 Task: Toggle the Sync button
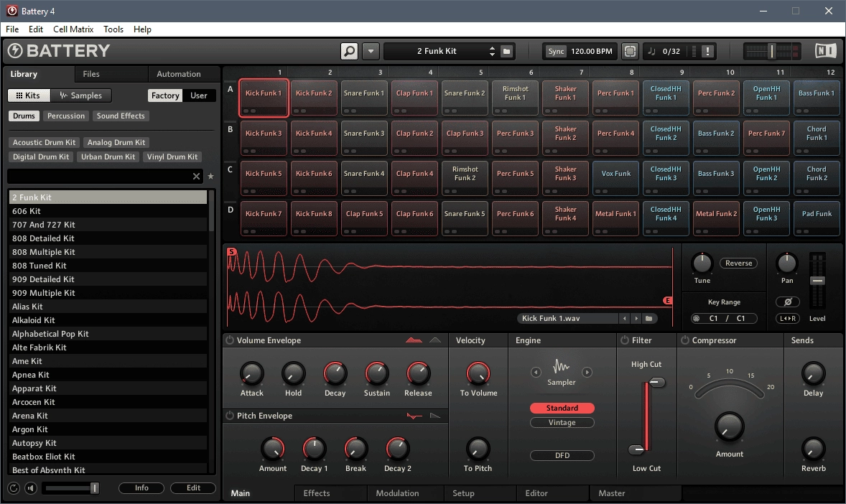pyautogui.click(x=556, y=51)
